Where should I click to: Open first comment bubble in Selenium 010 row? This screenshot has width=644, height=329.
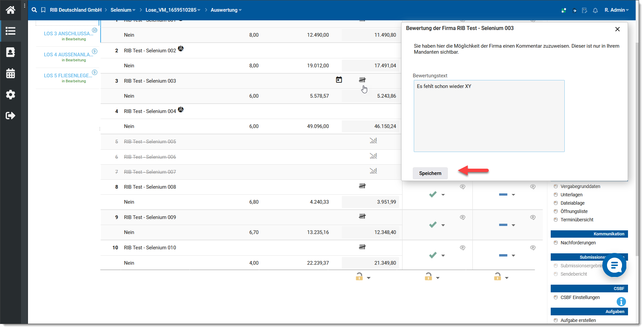pos(462,248)
